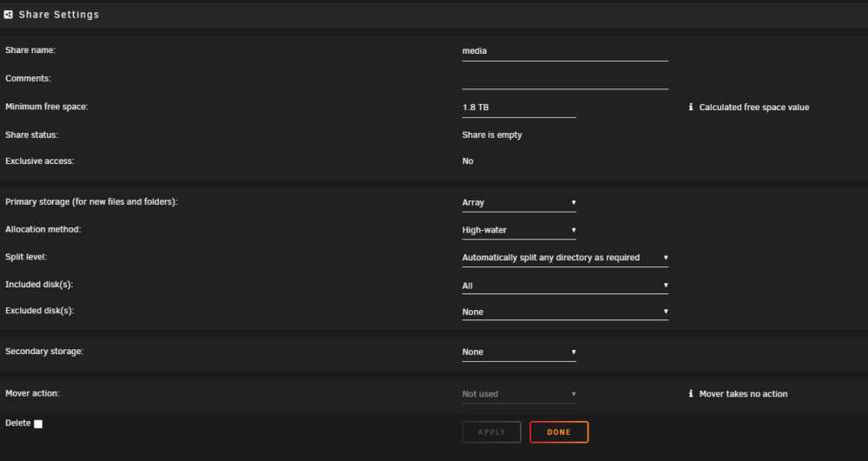Click the DONE button
Viewport: 868px width, 461px height.
[558, 432]
